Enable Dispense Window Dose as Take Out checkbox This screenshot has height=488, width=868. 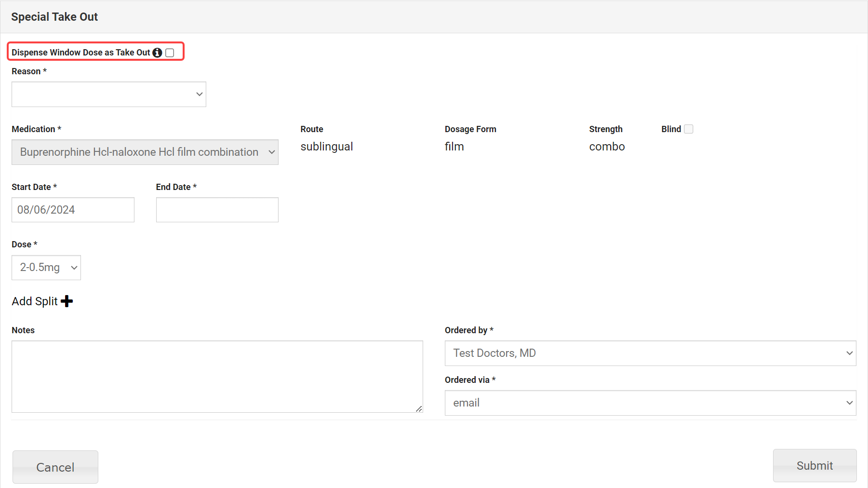(170, 53)
